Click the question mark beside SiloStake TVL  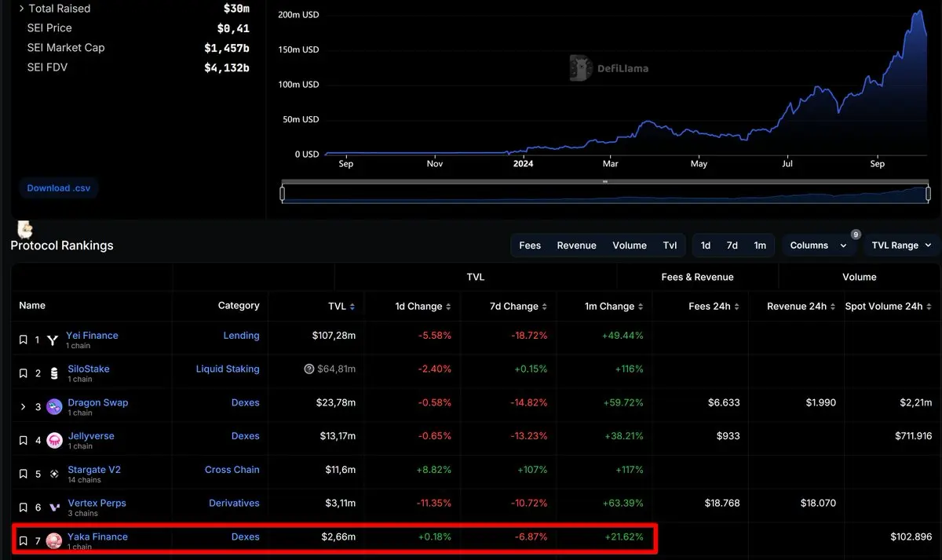tap(309, 369)
